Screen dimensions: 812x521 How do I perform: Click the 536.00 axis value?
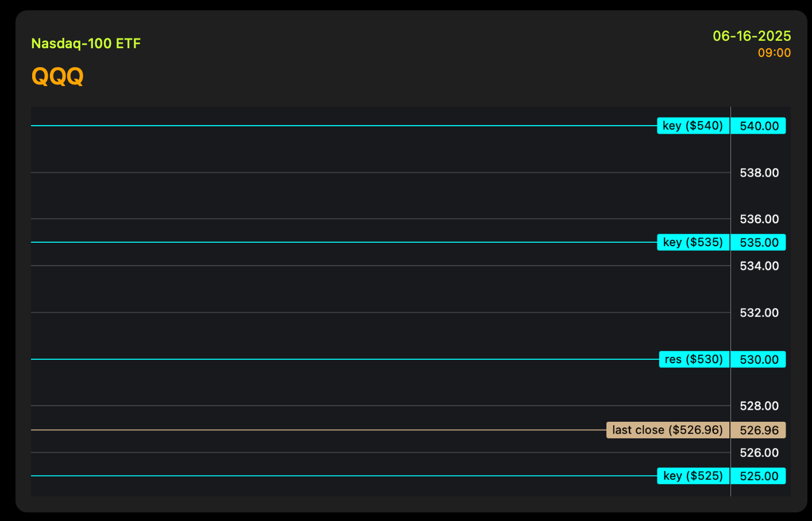click(759, 219)
